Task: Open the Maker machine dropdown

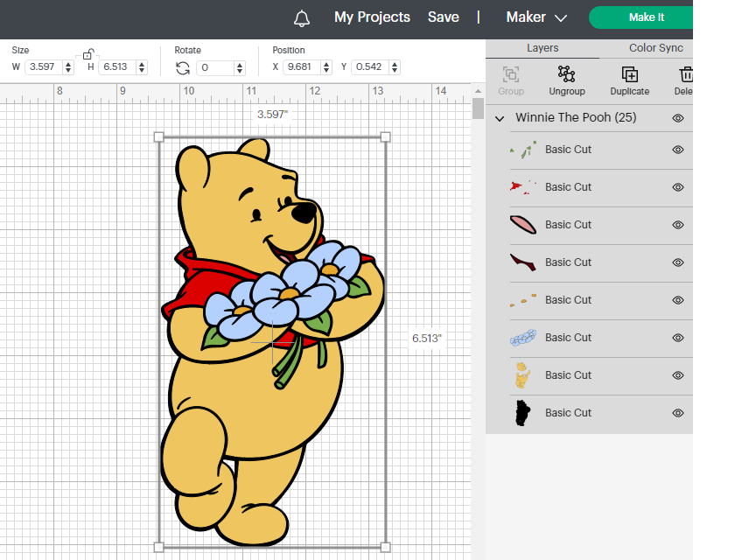Action: 536,17
